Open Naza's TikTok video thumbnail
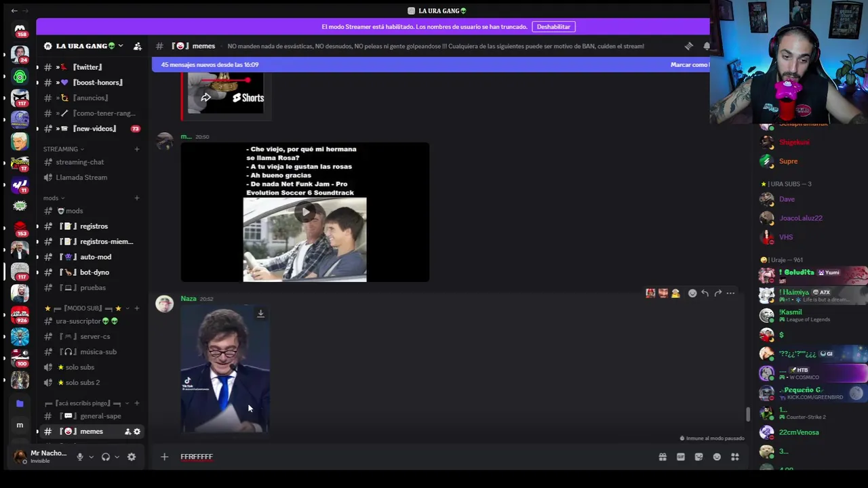The width and height of the screenshot is (868, 488). click(x=225, y=370)
